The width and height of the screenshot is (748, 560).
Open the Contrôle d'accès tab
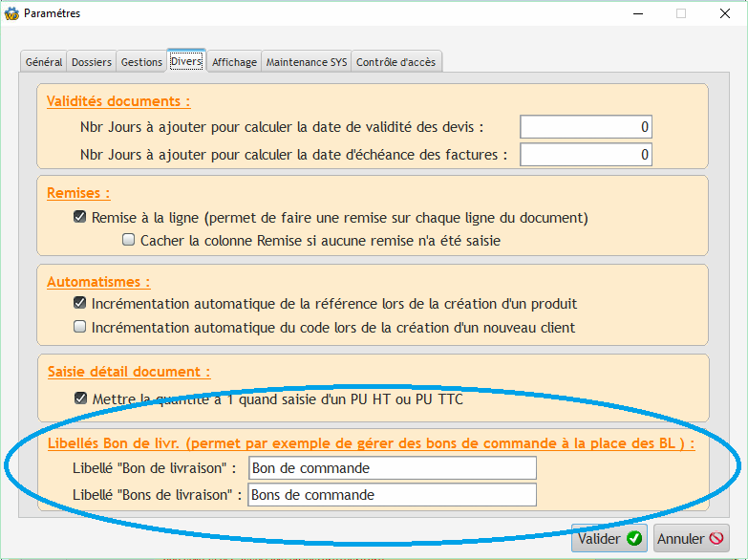[x=395, y=62]
